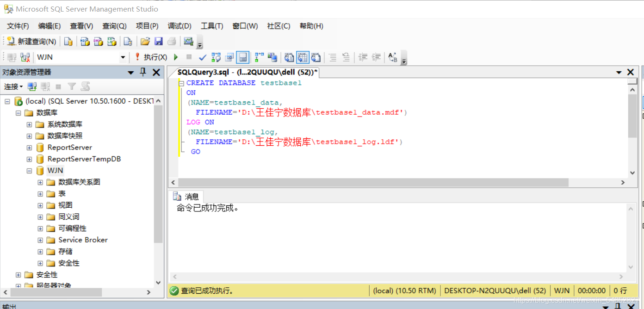644x309 pixels.
Task: Click the Object Explorer vertical scrollbar
Action: point(158,173)
